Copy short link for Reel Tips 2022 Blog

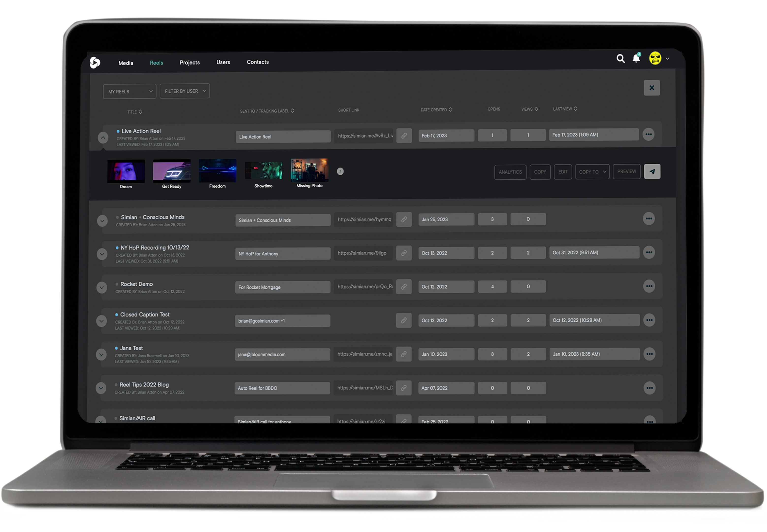pyautogui.click(x=404, y=388)
